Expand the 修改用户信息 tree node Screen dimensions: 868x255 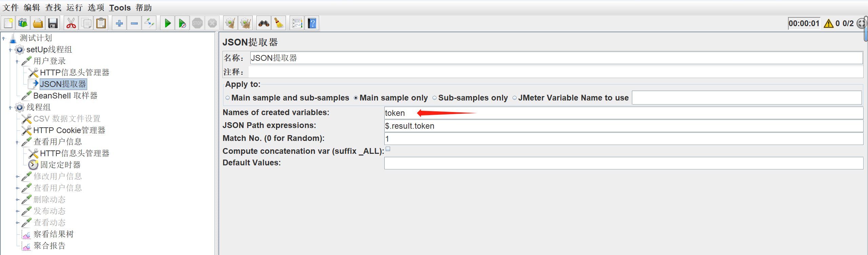(x=17, y=177)
